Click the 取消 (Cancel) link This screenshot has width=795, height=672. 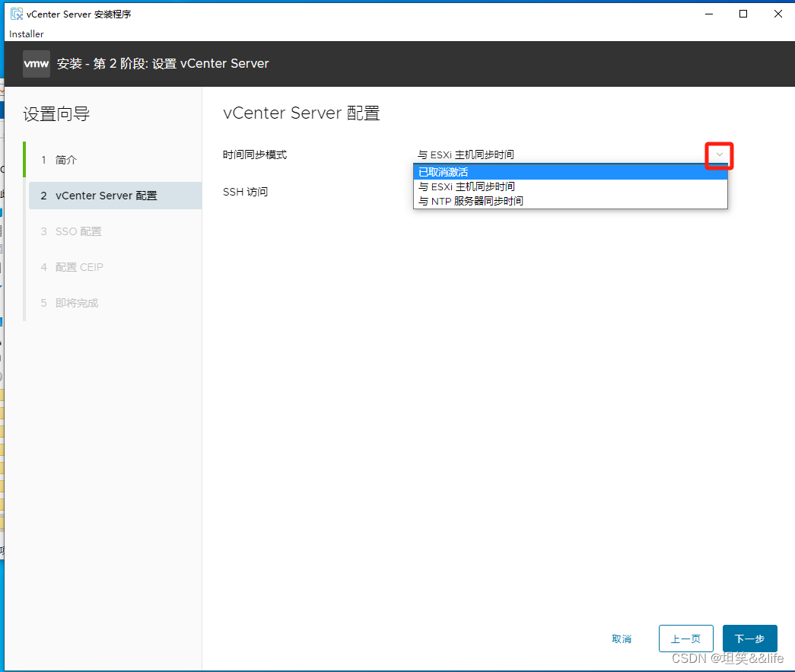point(622,639)
